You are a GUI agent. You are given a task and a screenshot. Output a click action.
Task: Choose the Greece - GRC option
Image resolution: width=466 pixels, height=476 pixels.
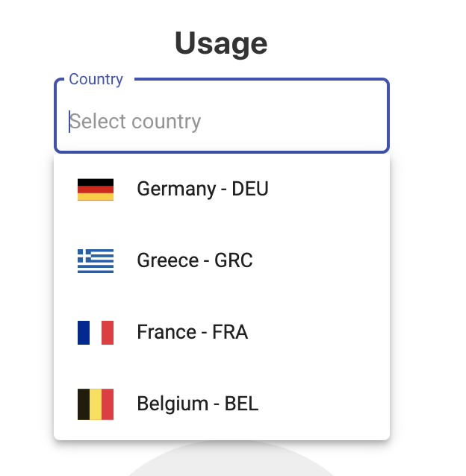[222, 261]
